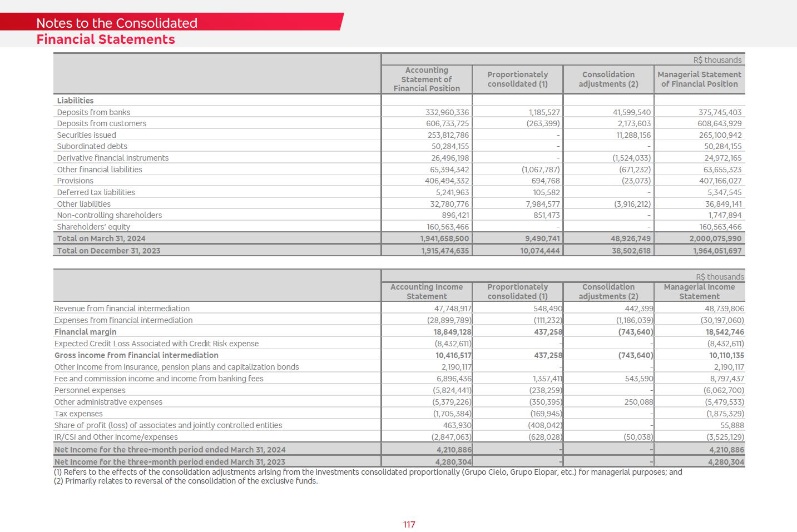Select the bold "Financial margin" row label

[86, 332]
